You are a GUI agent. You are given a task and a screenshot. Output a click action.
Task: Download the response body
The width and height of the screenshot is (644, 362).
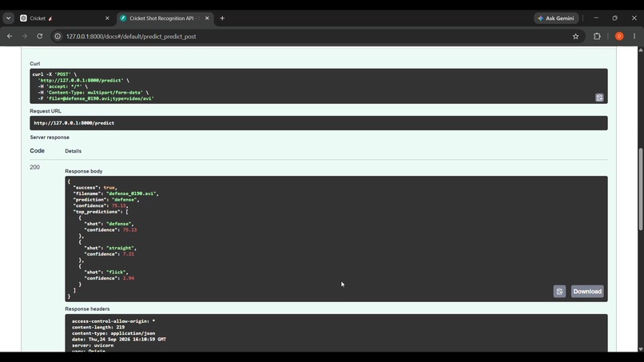(x=587, y=292)
